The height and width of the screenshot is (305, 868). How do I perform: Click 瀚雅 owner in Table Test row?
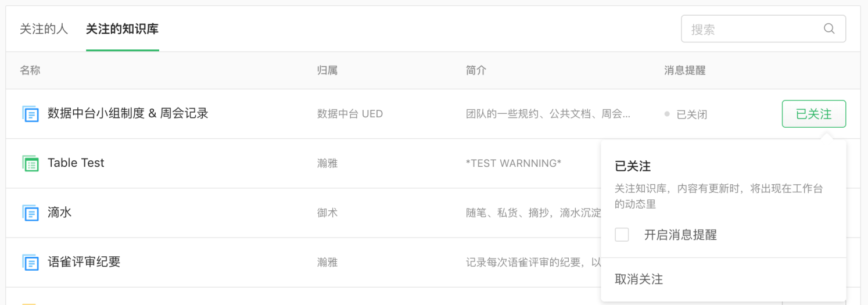[327, 163]
